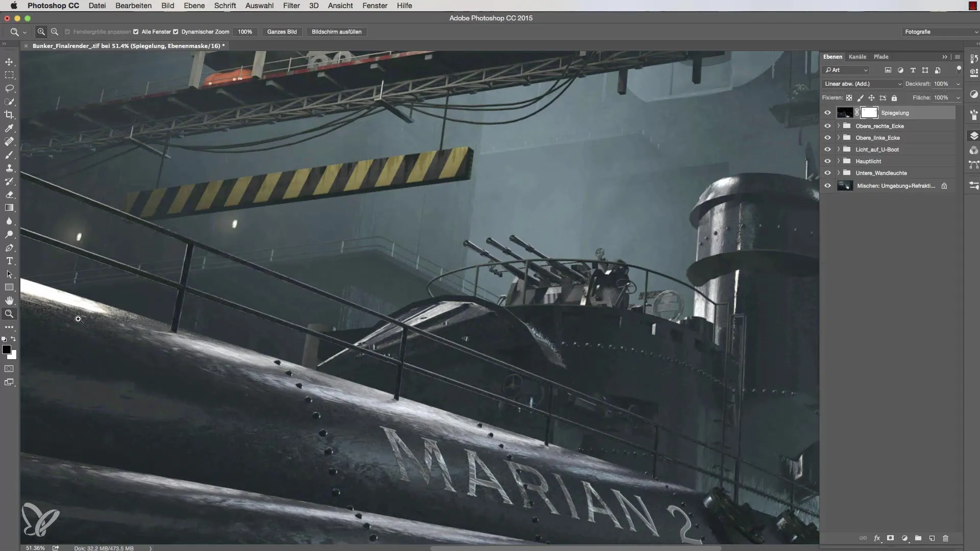
Task: Click Zoom In mode icon in options bar
Action: coord(41,32)
